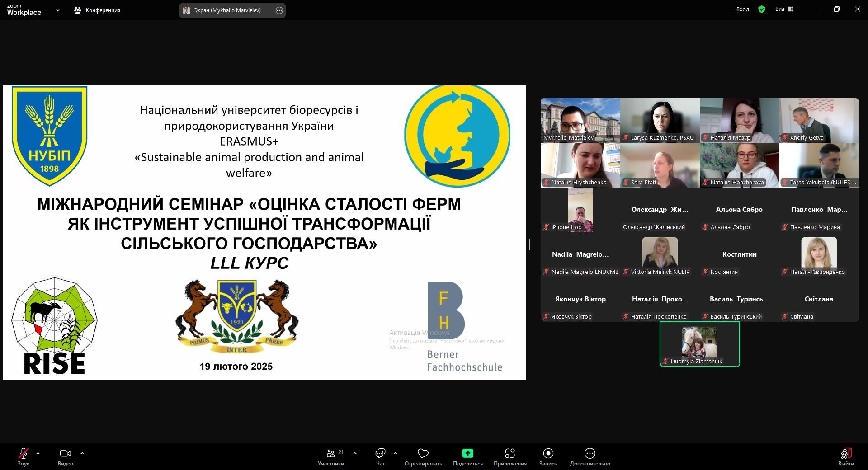This screenshot has width=868, height=470.
Task: Click muted mic icon beside Світлана
Action: coord(785,316)
